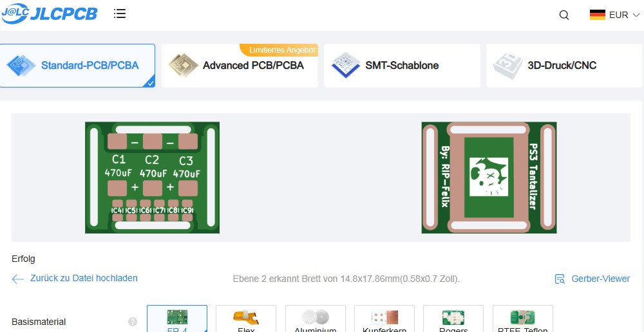Switch to Advanced PCB/PCBA tab
Screen dimensions: 644x332
tap(240, 66)
